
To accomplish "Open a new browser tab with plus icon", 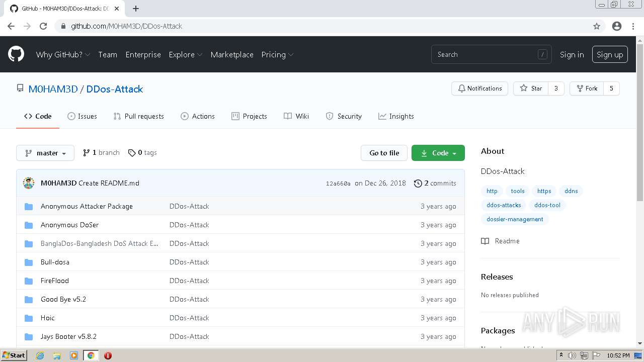I will (x=136, y=9).
